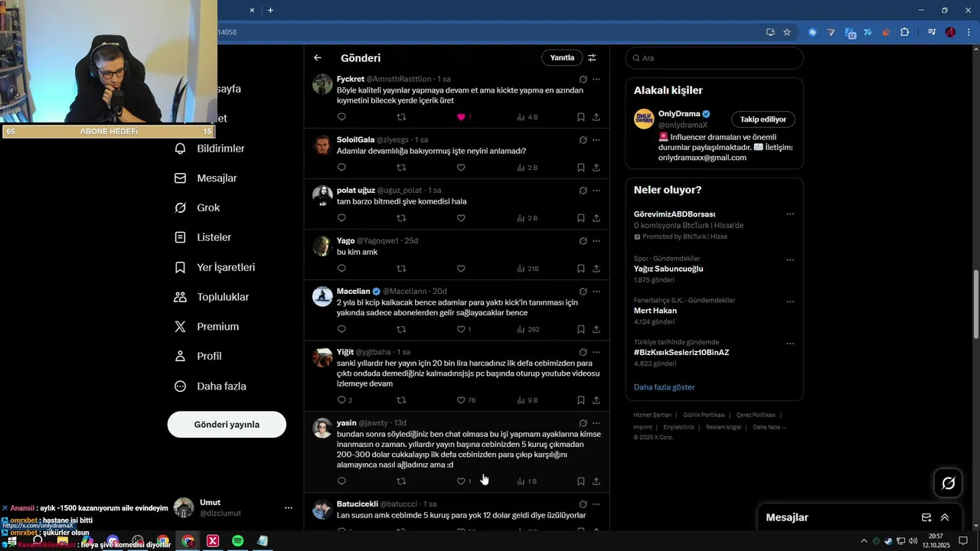
Task: Open Mesajlar in sidebar
Action: click(206, 178)
